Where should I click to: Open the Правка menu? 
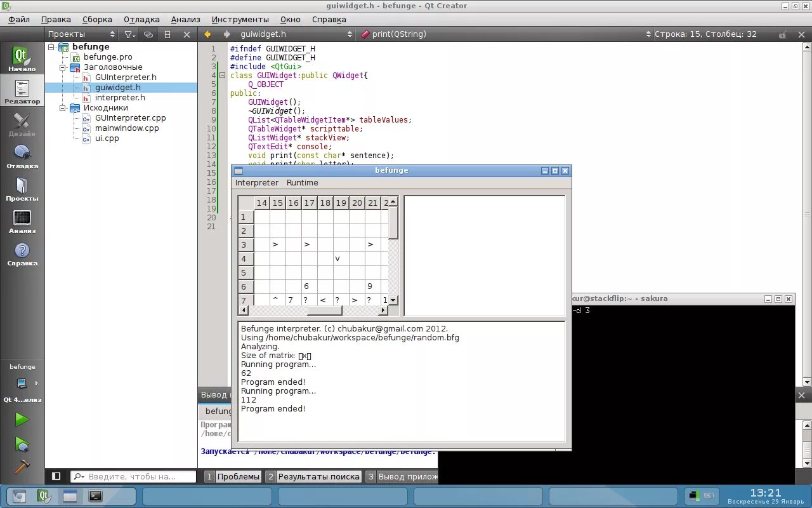click(56, 20)
